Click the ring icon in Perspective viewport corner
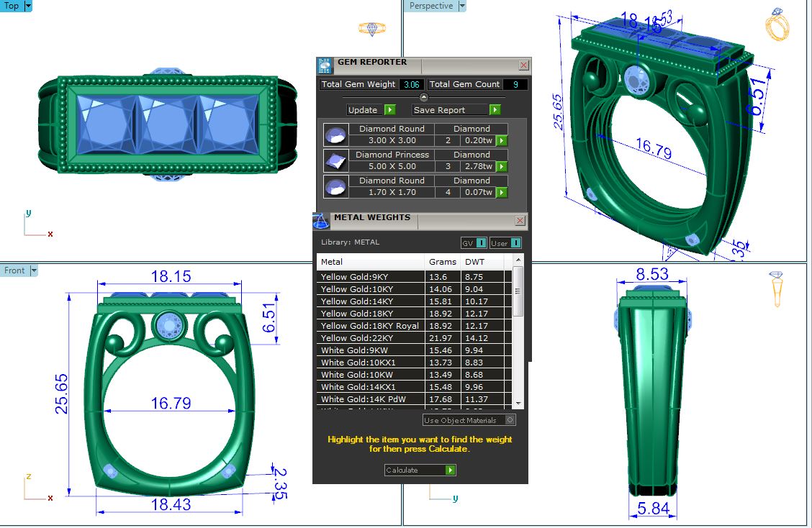This screenshot has height=528, width=812. pyautogui.click(x=777, y=27)
